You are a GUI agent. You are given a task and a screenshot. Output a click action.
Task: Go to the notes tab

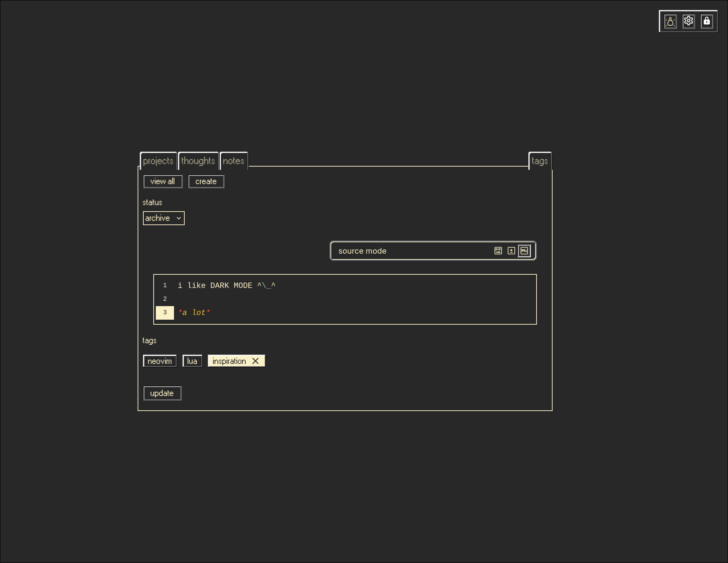234,161
